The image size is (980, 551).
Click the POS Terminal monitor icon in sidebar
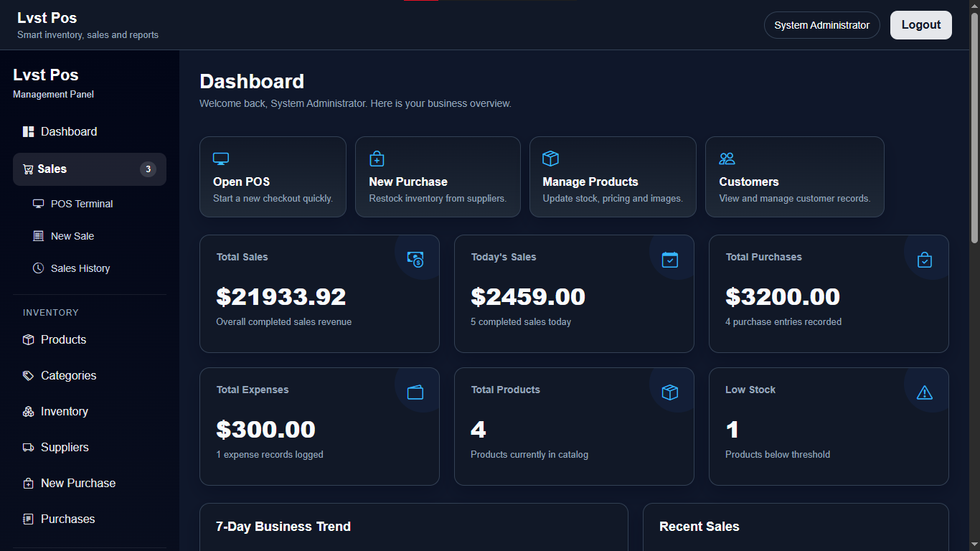[x=39, y=204]
